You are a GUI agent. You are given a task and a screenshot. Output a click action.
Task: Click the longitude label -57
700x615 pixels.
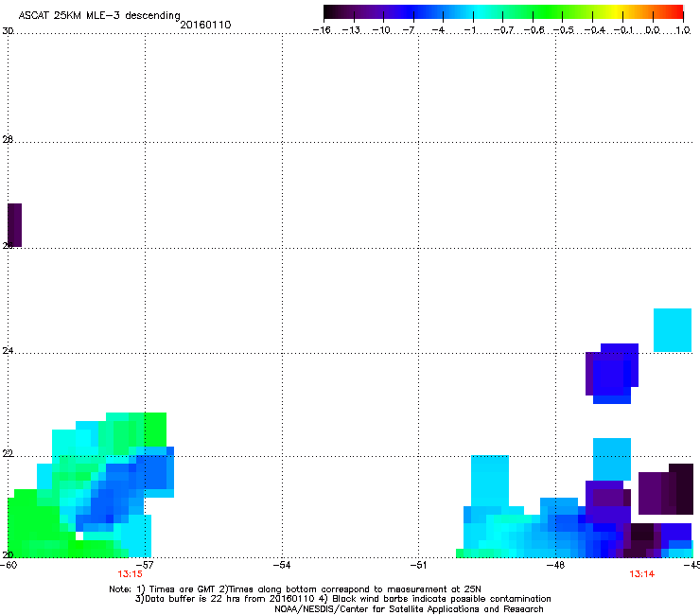click(145, 565)
